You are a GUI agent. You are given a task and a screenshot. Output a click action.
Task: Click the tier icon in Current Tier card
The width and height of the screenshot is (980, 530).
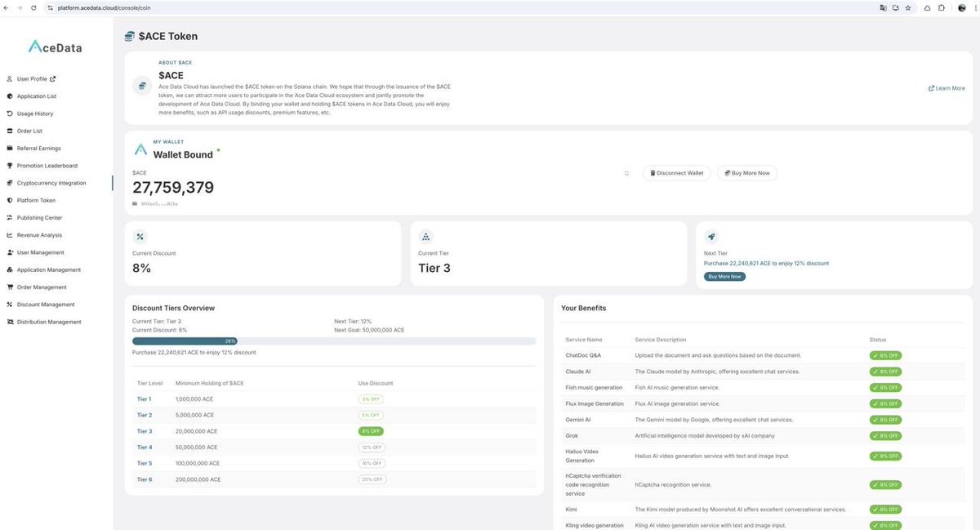425,237
